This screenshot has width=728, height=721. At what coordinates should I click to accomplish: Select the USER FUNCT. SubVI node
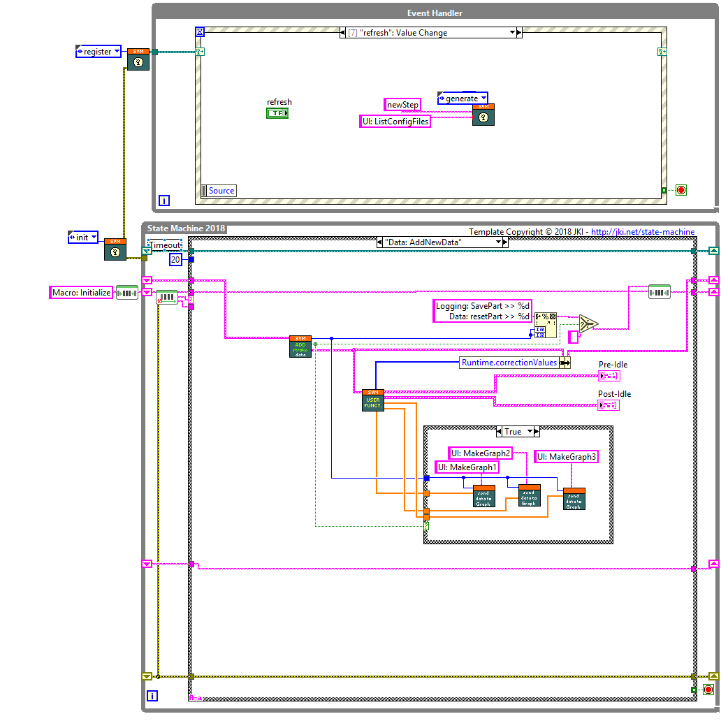[373, 400]
